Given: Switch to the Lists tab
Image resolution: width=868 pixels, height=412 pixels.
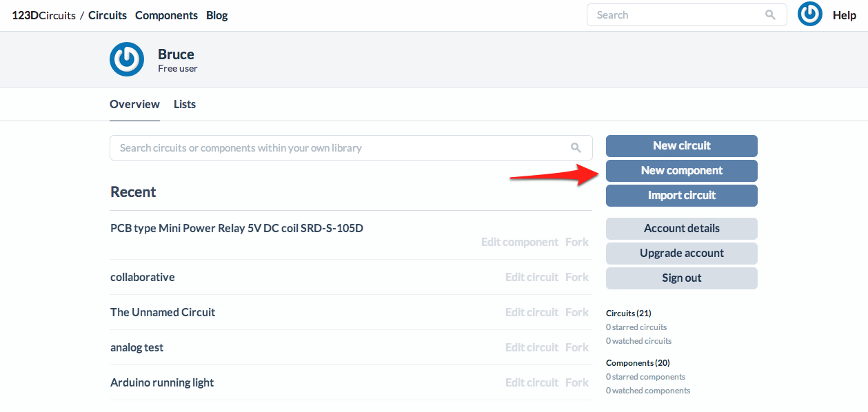Looking at the screenshot, I should click(185, 104).
